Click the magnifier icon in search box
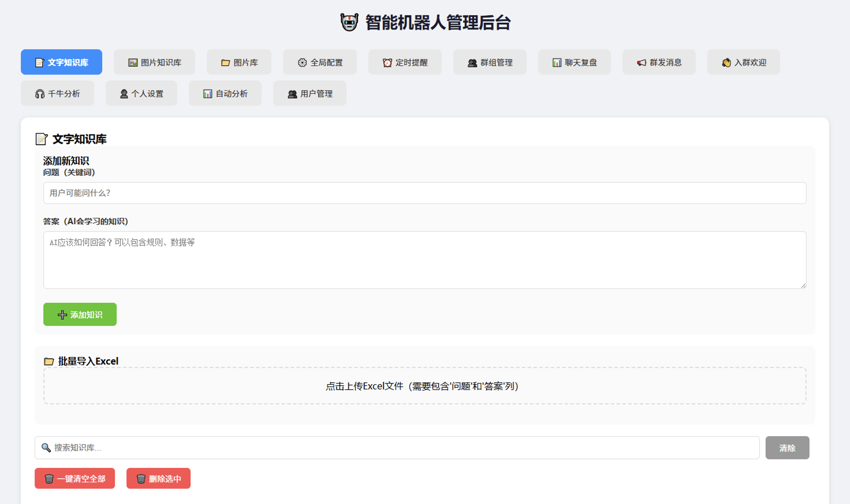Image resolution: width=850 pixels, height=504 pixels. point(46,447)
